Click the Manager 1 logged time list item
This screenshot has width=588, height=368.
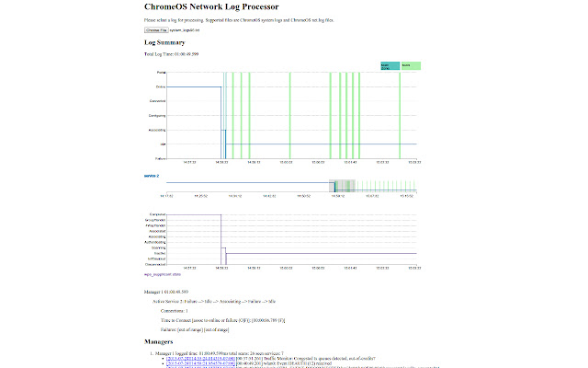[x=220, y=353]
